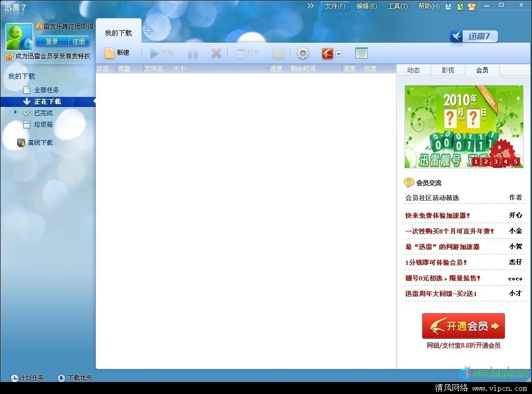Click the blue mascot icon in title bar
The width and height of the screenshot is (532, 394).
point(448,6)
